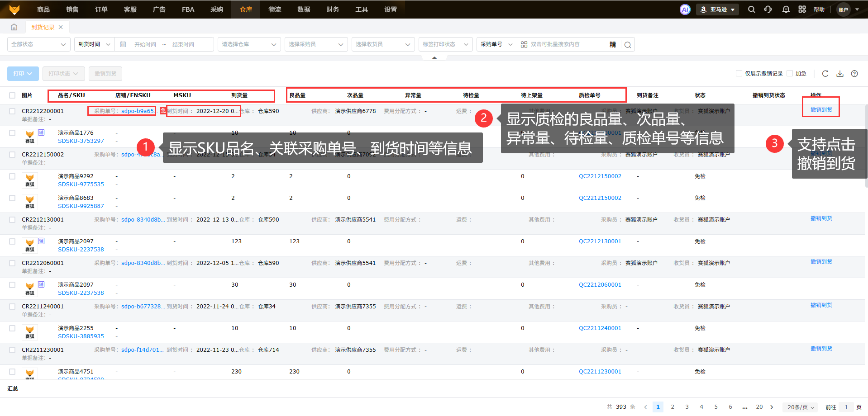Image resolution: width=868 pixels, height=416 pixels.
Task: Expand the 亚马逊 platform selector
Action: point(717,9)
